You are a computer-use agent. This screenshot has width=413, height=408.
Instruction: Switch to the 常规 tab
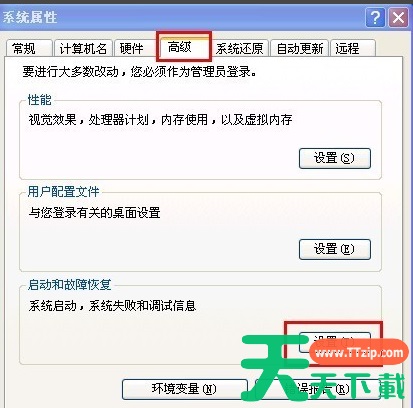click(29, 49)
